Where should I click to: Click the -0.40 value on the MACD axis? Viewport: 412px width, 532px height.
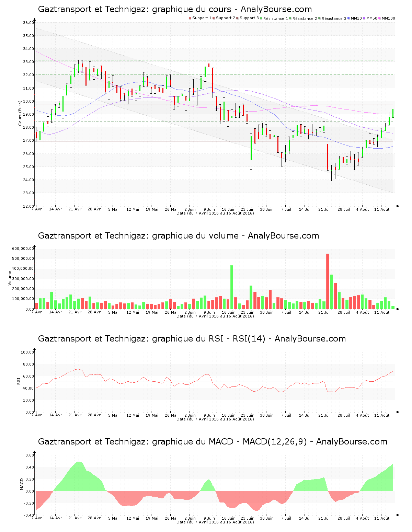(x=29, y=515)
